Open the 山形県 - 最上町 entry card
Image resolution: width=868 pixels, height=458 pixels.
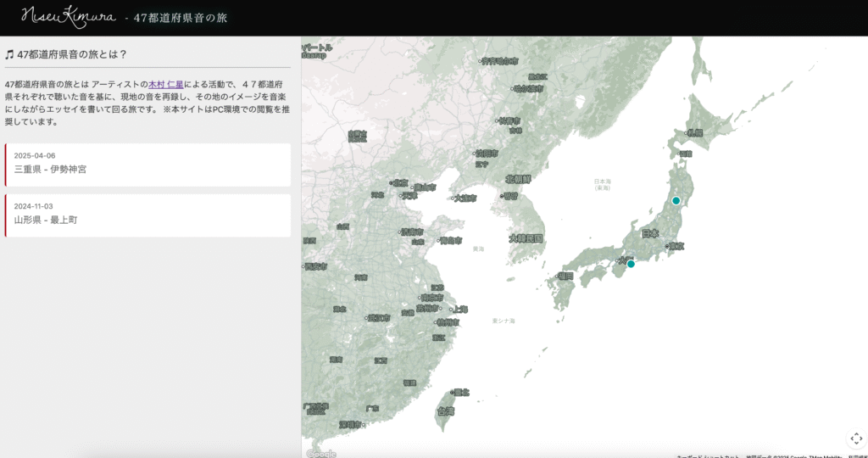click(x=148, y=215)
